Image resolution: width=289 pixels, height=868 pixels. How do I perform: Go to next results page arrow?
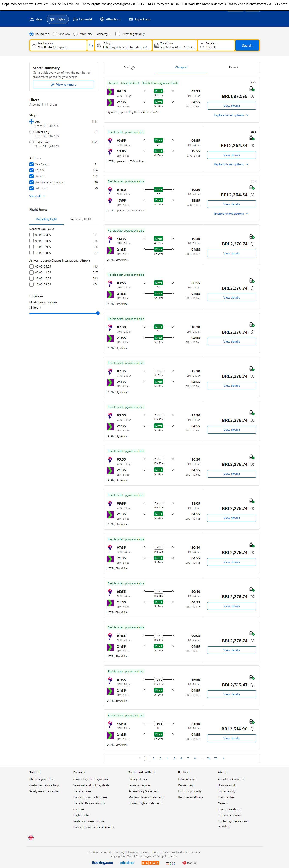[223, 758]
